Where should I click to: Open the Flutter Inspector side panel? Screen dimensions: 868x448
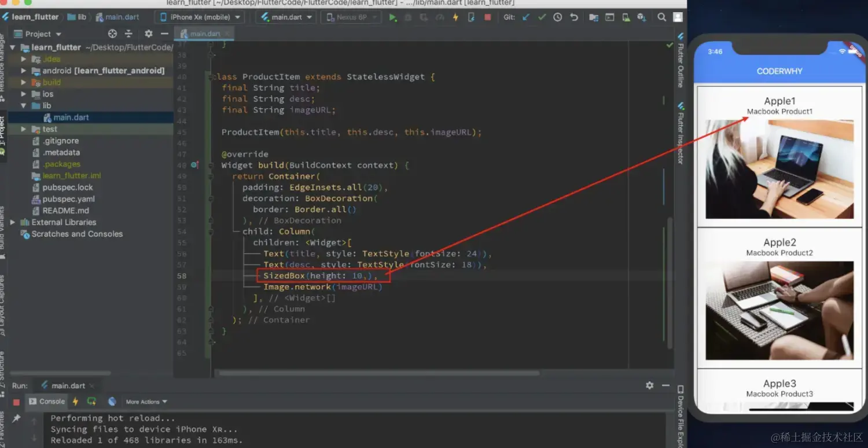click(x=681, y=133)
